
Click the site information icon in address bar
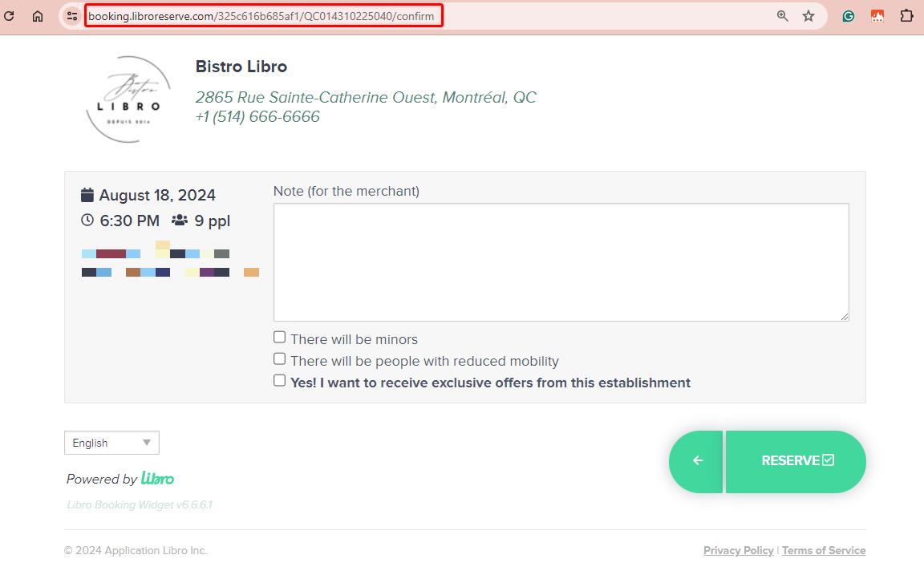tap(72, 14)
